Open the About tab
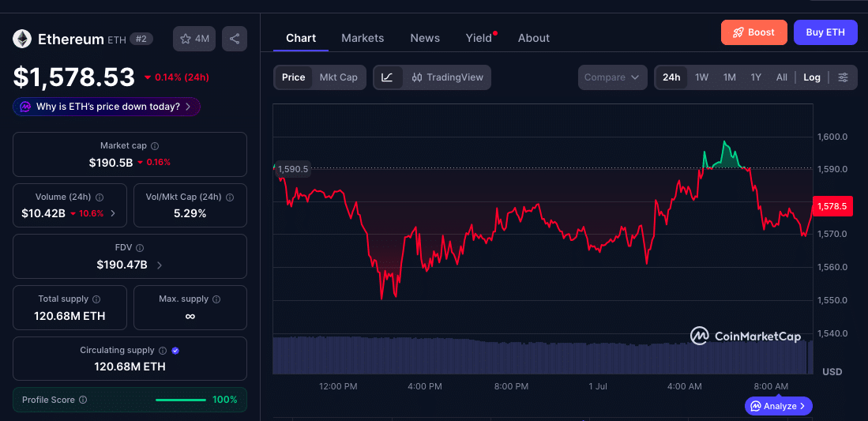This screenshot has width=868, height=421. pos(534,38)
